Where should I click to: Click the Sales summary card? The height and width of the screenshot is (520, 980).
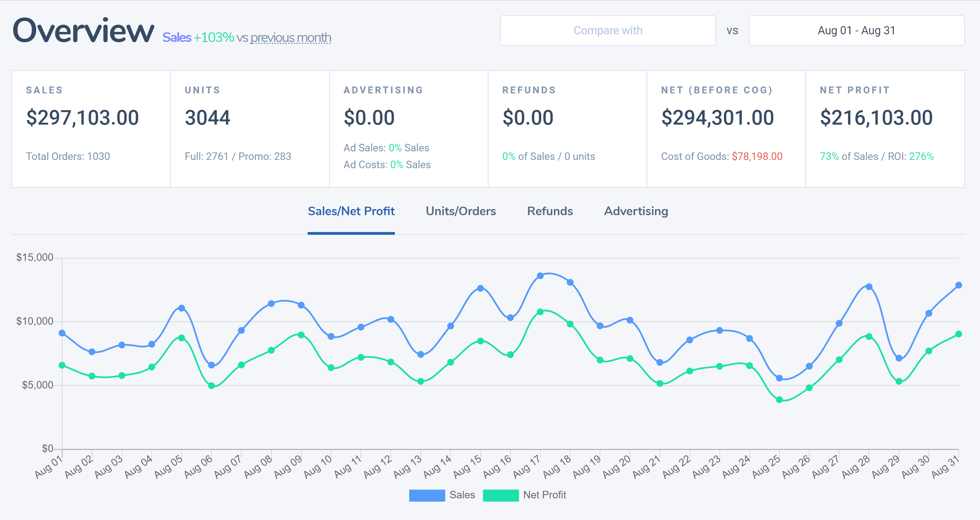[x=91, y=128]
